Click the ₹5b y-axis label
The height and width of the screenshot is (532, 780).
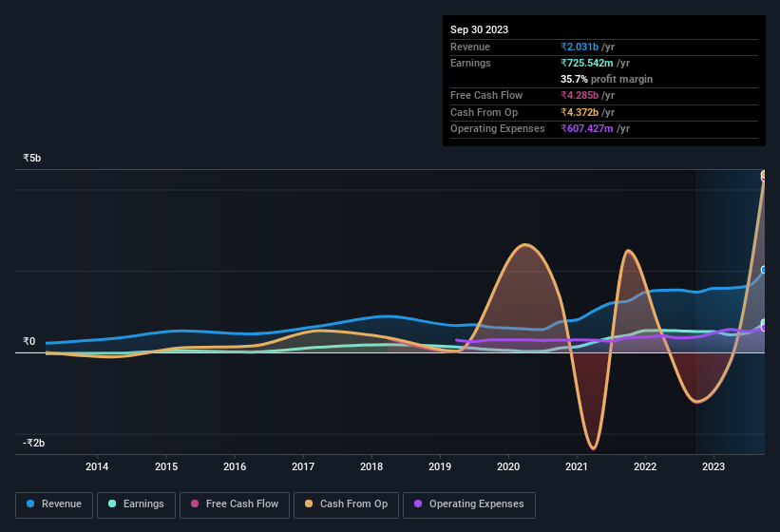coord(32,158)
